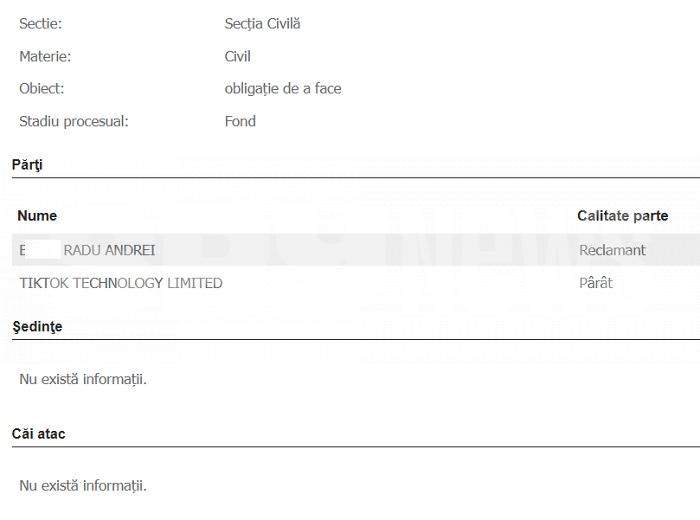This screenshot has height=520, width=700.
Task: Click the Ședințe section heading
Action: [x=37, y=326]
